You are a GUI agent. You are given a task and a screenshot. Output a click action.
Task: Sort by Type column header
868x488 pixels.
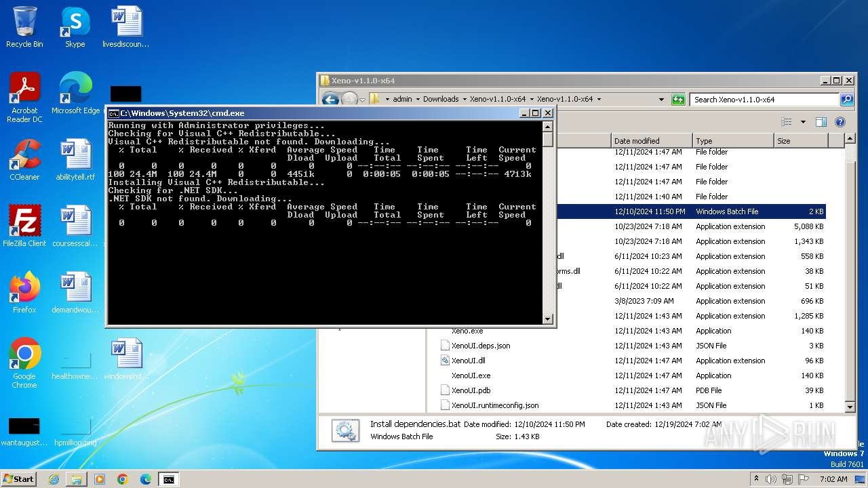pos(733,141)
